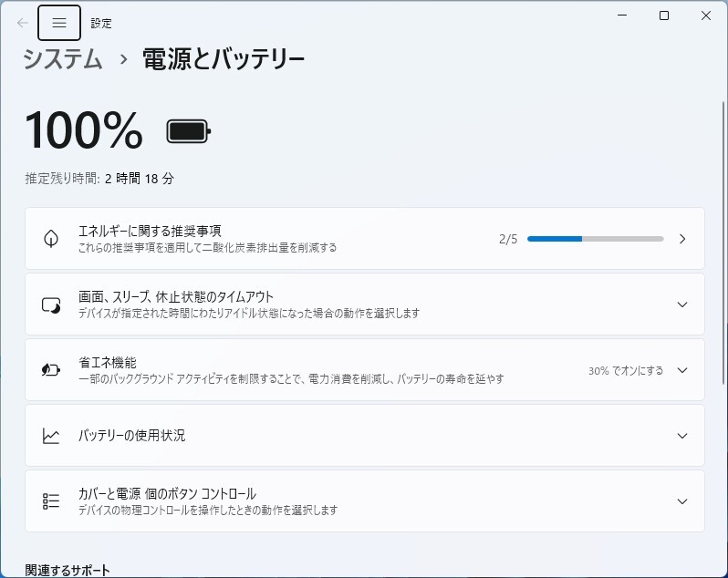The height and width of the screenshot is (578, 728).
Task: Open エネルギーに関する推奨事項 via right chevron
Action: pyautogui.click(x=682, y=239)
